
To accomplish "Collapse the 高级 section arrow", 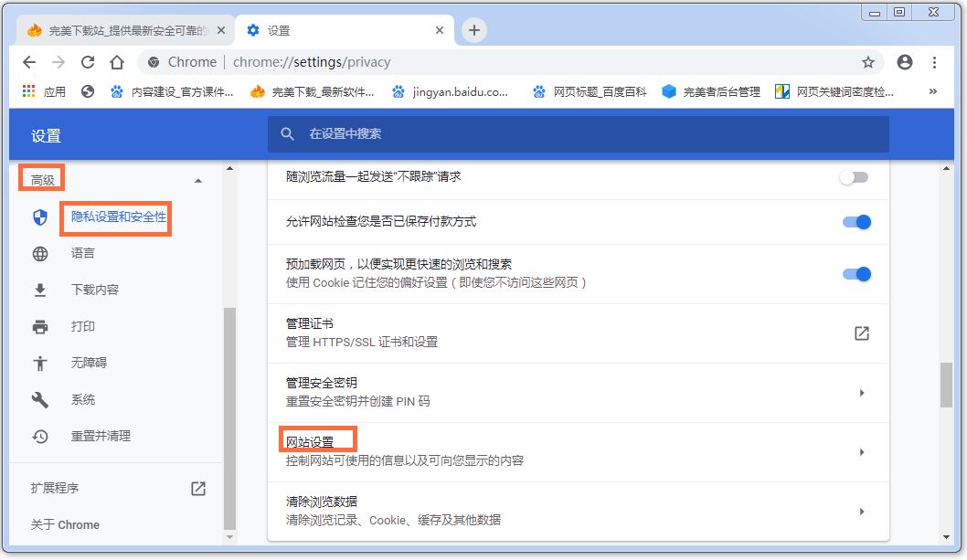I will click(x=198, y=181).
